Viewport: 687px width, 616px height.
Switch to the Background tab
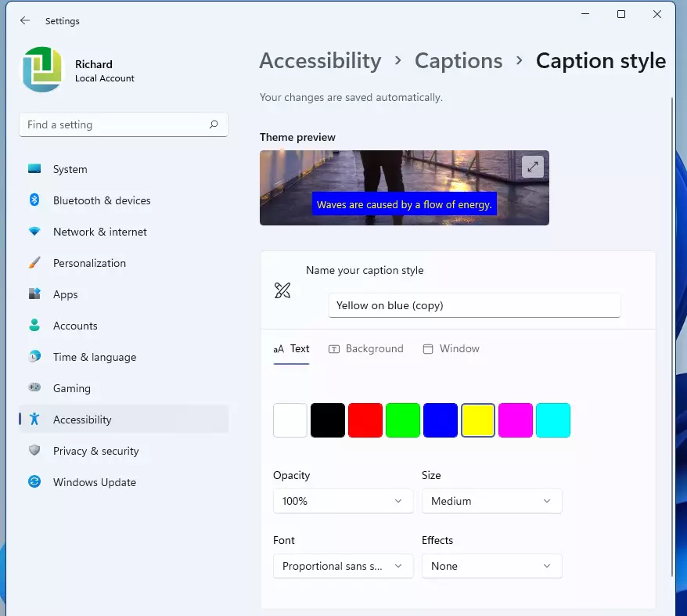pos(365,348)
